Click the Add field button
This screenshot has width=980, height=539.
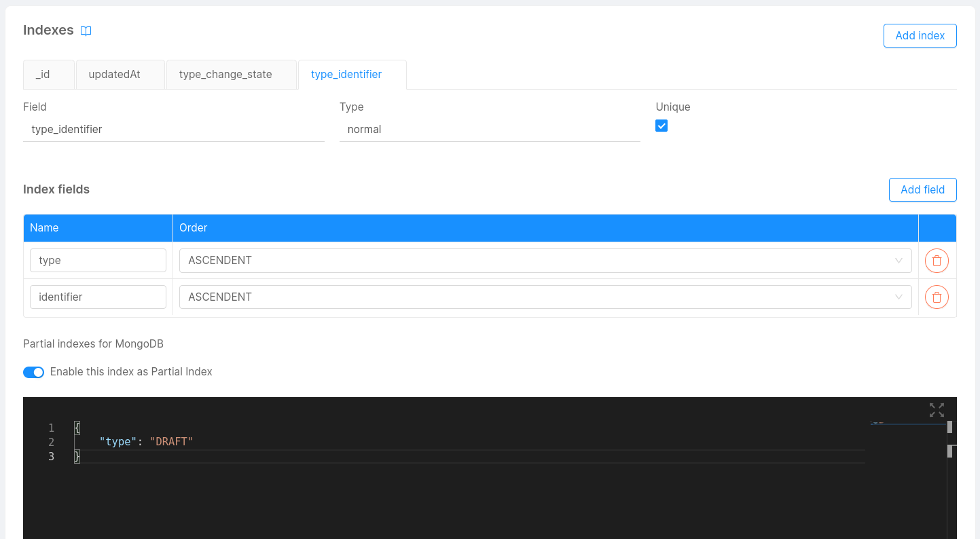pyautogui.click(x=922, y=190)
